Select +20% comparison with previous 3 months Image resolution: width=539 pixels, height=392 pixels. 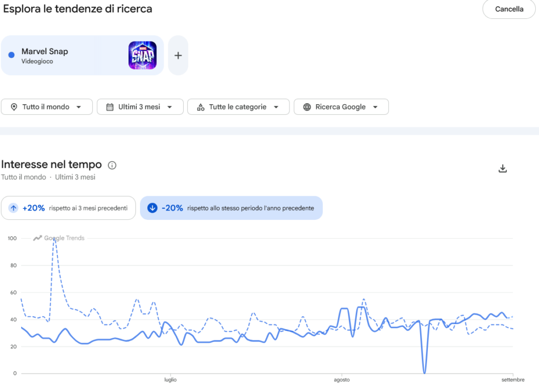point(68,208)
